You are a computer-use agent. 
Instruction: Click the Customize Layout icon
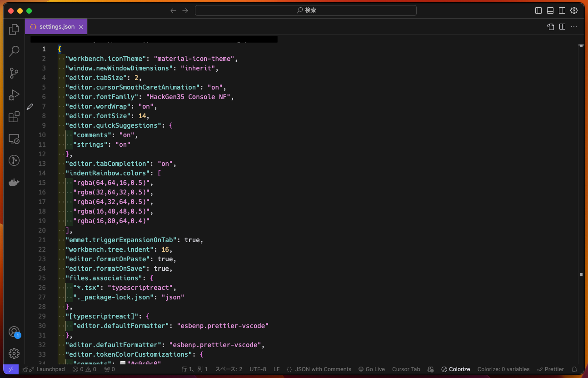574,10
